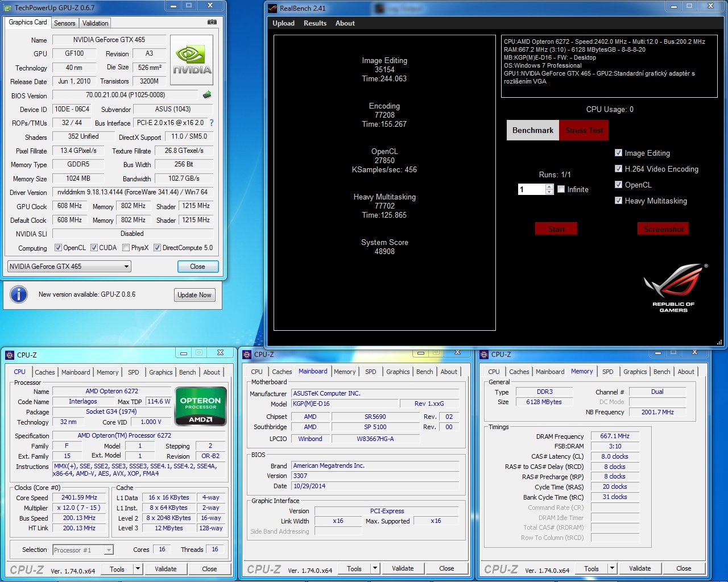This screenshot has width=728, height=582.
Task: Click the Close button in GPU-Z
Action: click(197, 266)
